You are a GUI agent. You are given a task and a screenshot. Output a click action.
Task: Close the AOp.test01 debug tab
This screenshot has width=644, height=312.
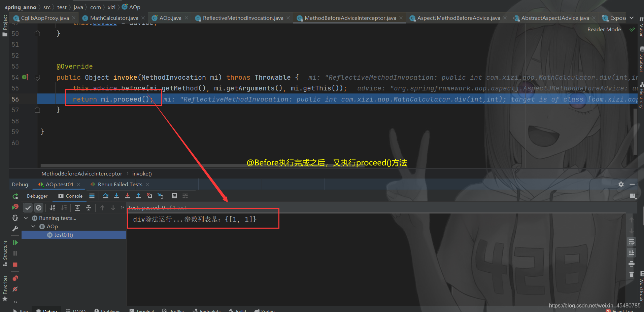[x=78, y=184]
